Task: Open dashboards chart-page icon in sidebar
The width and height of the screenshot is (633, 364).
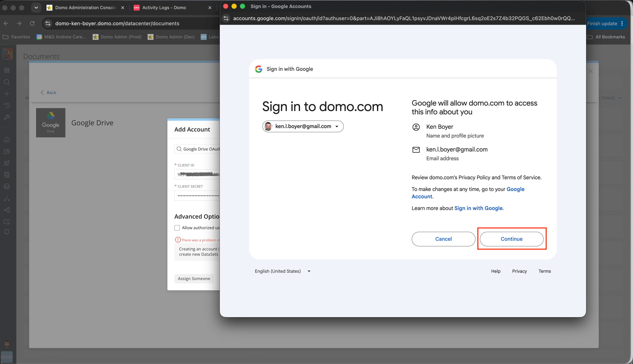Action: (7, 175)
